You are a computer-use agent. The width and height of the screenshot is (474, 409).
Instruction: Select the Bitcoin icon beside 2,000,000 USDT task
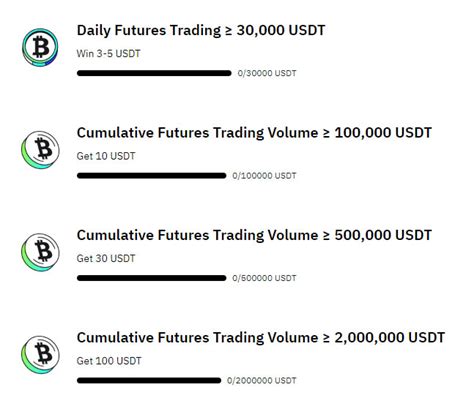coord(40,354)
